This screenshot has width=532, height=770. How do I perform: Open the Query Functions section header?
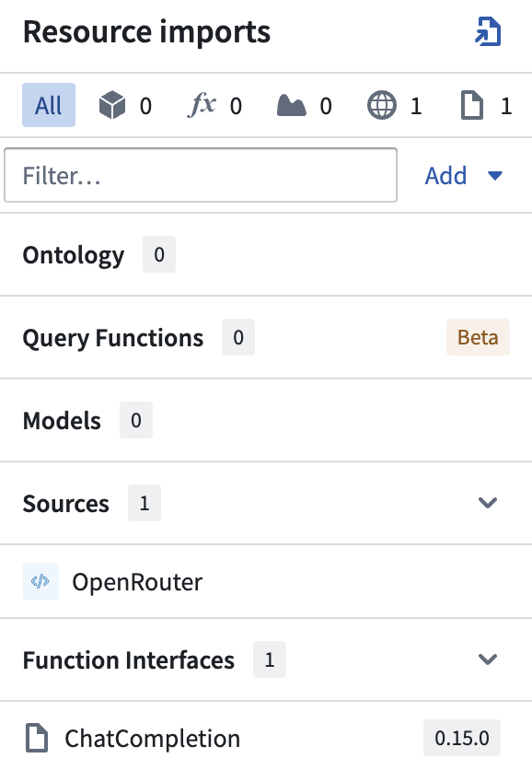pos(266,337)
